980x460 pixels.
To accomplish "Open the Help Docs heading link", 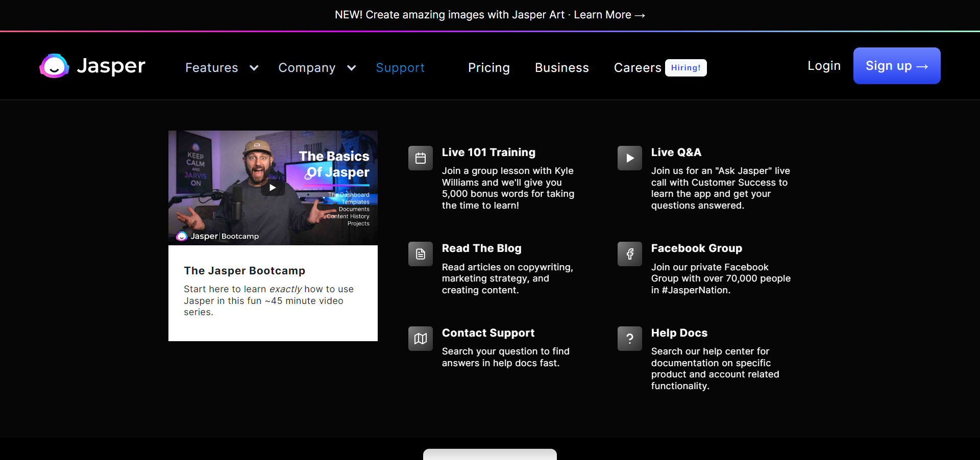I will click(x=679, y=333).
